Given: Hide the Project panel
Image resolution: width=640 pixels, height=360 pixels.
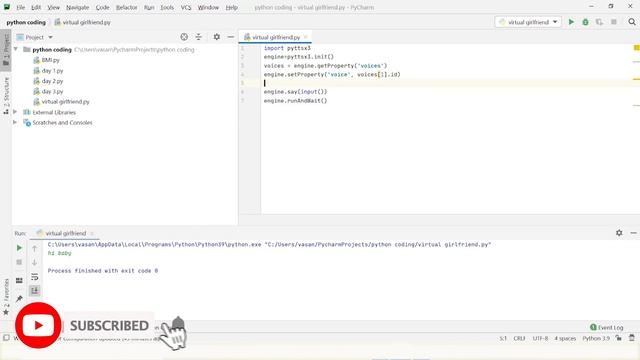Looking at the screenshot, I should tap(231, 37).
